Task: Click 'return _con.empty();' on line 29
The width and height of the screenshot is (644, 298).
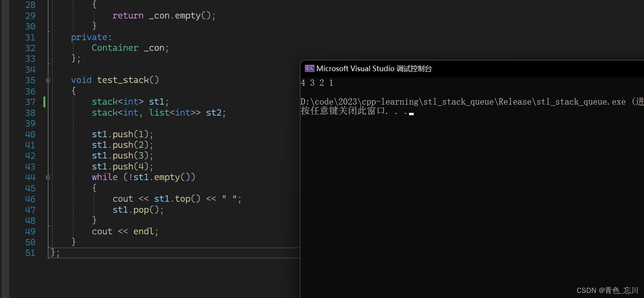Action: coord(164,16)
